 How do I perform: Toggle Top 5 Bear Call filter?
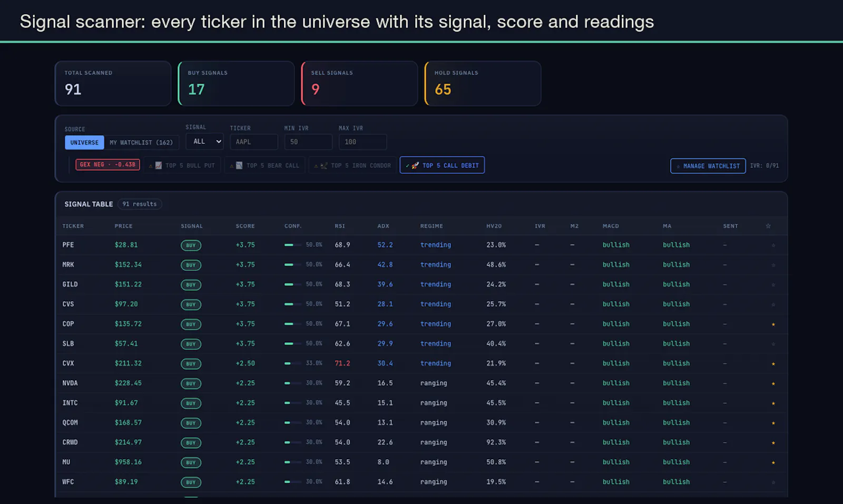[x=264, y=165]
